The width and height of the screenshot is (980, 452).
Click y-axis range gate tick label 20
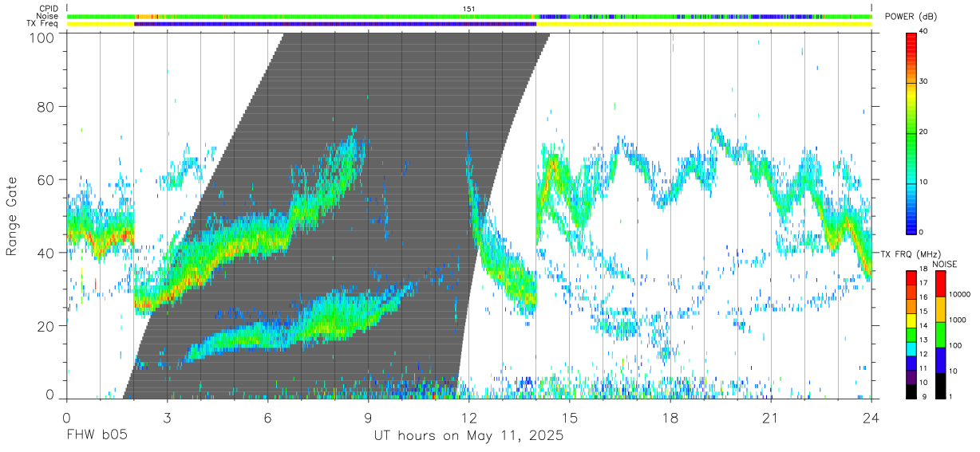[x=45, y=326]
